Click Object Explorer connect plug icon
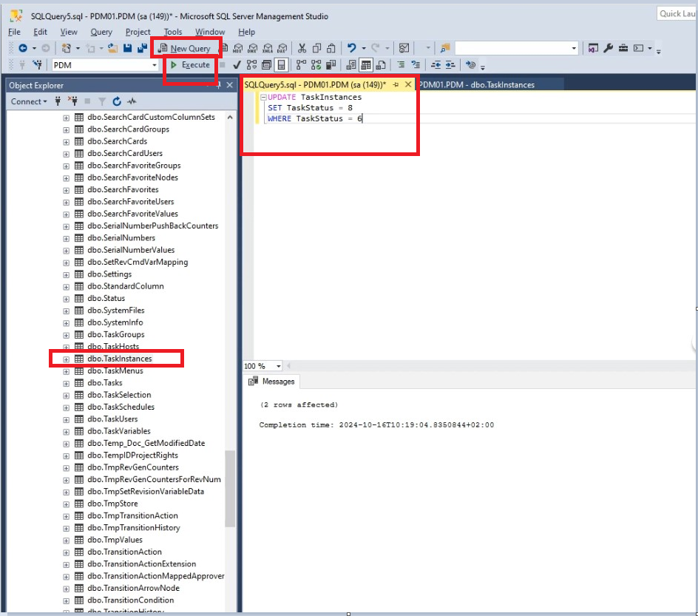This screenshot has width=698, height=616. point(58,101)
